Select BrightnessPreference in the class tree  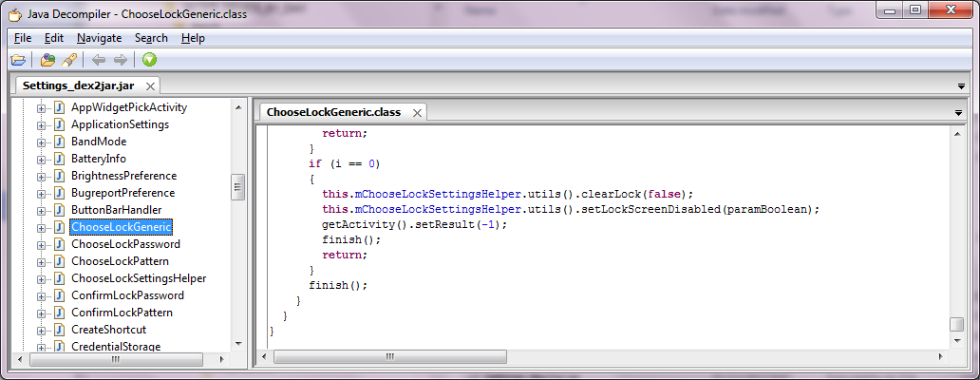point(123,176)
